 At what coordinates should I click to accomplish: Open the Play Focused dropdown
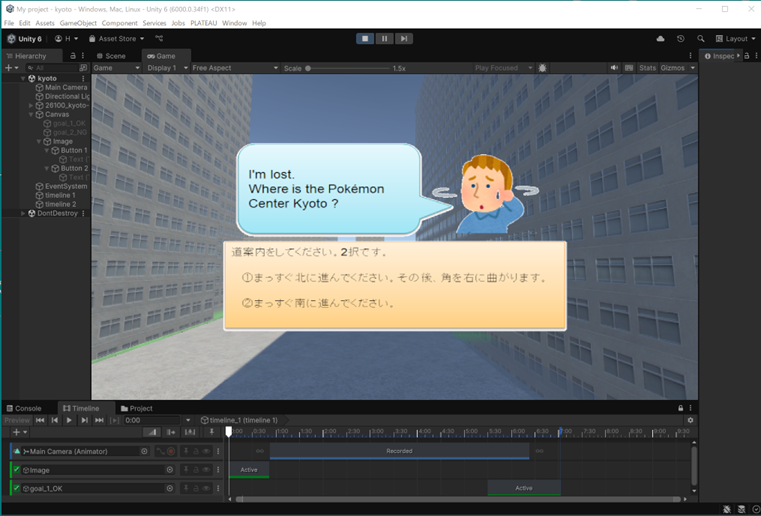[503, 68]
